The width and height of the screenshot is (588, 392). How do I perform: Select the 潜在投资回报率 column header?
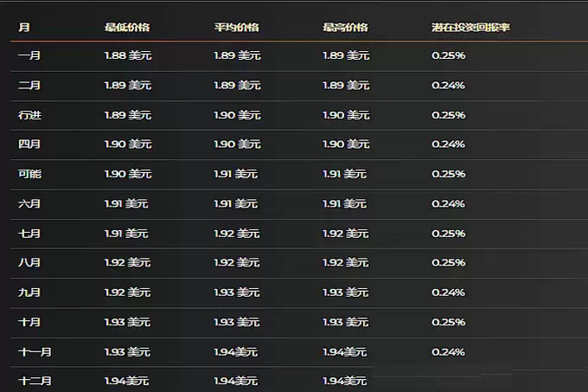[x=470, y=28]
